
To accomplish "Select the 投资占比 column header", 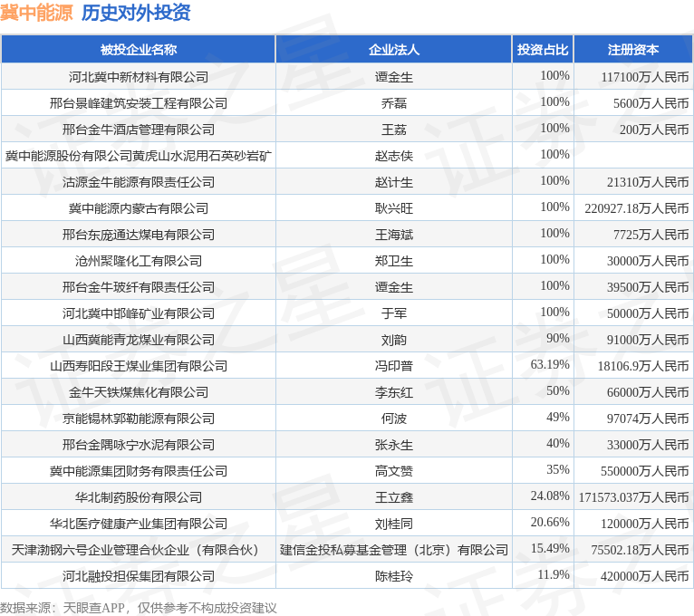I will (543, 50).
